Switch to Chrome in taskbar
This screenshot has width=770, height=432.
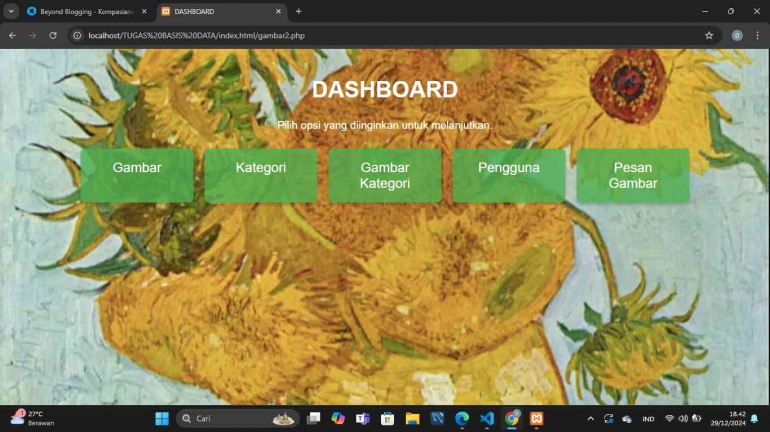coord(512,419)
